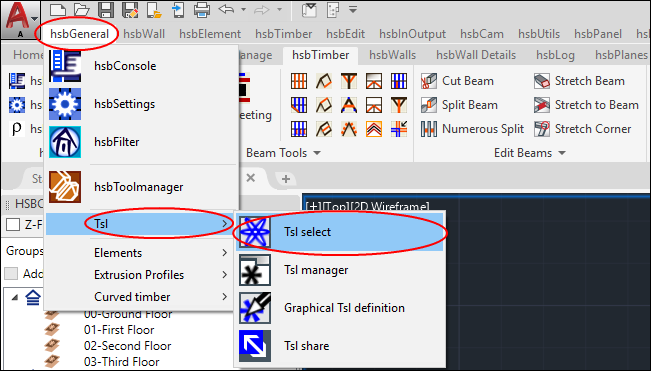This screenshot has height=371, width=651.
Task: Choose Tsl select in submenu
Action: 340,232
